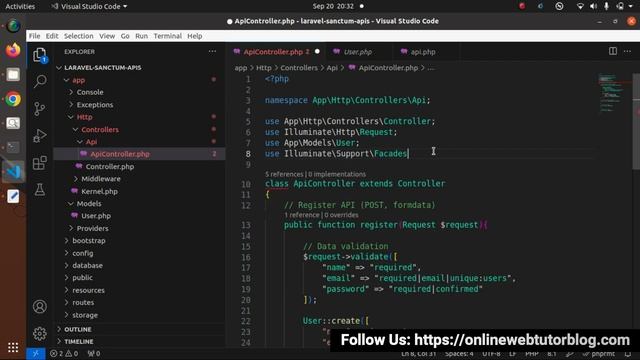
Task: Open the File menu
Action: coord(34,36)
